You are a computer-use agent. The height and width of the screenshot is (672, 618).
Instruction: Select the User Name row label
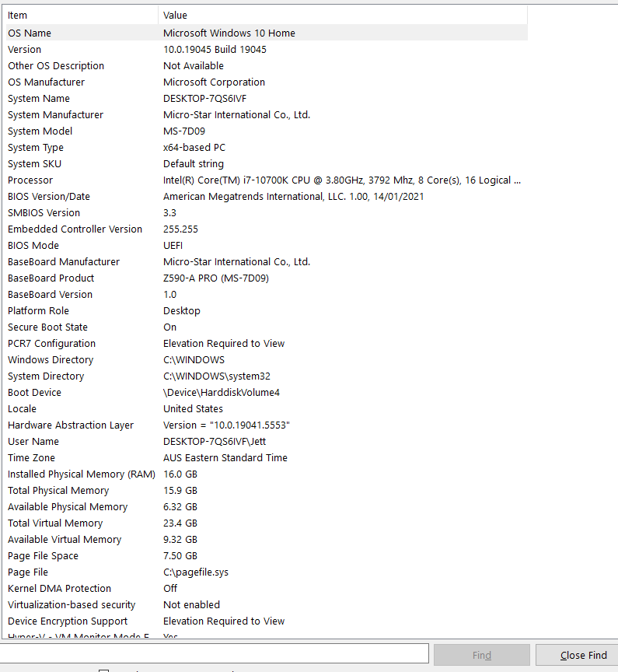tap(33, 442)
